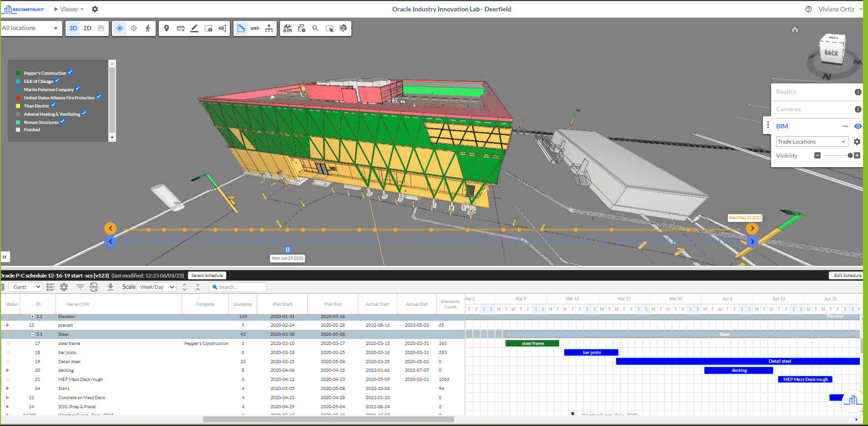The width and height of the screenshot is (868, 426).
Task: Toggle BIM layer visibility eye icon
Action: click(x=858, y=126)
